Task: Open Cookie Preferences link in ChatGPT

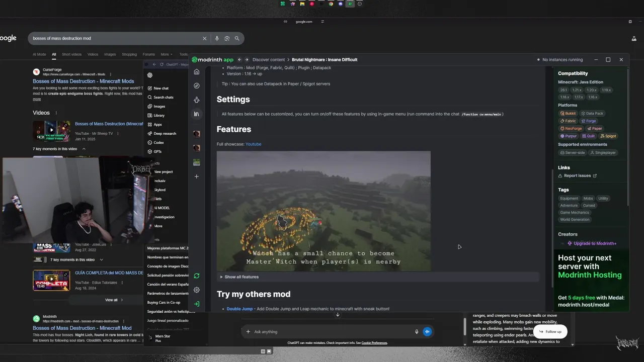Action: click(374, 343)
